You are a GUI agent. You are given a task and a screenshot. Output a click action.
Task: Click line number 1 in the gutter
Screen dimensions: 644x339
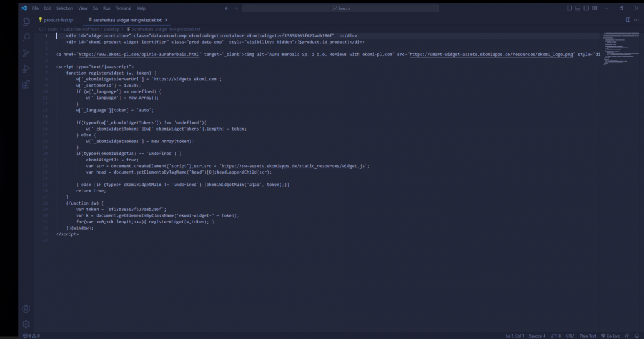coord(46,36)
